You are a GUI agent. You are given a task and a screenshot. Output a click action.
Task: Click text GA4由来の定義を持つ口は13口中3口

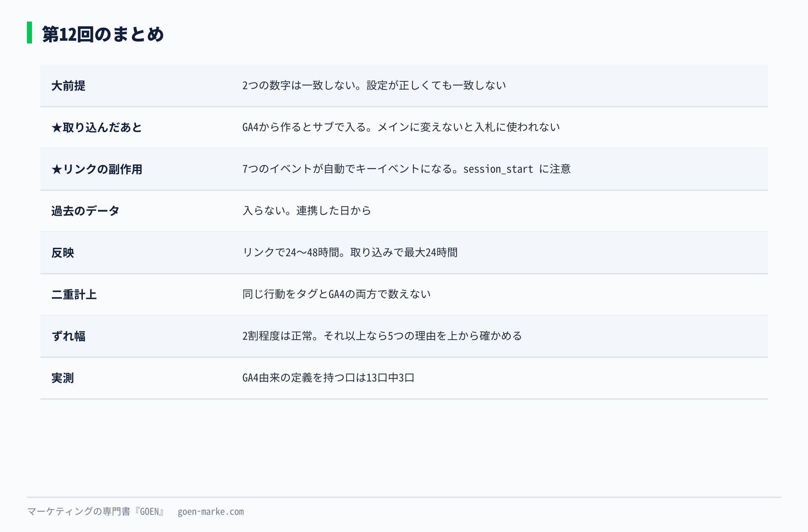328,377
